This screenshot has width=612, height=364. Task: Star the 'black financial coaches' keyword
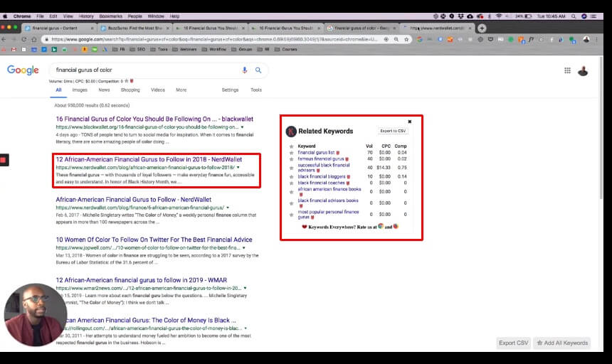291,183
